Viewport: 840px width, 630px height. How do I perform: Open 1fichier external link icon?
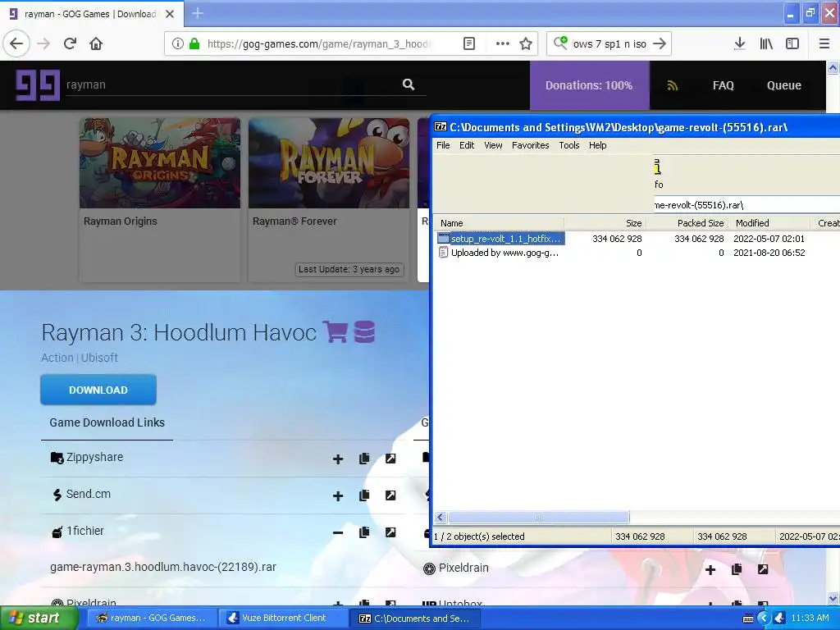click(x=390, y=532)
